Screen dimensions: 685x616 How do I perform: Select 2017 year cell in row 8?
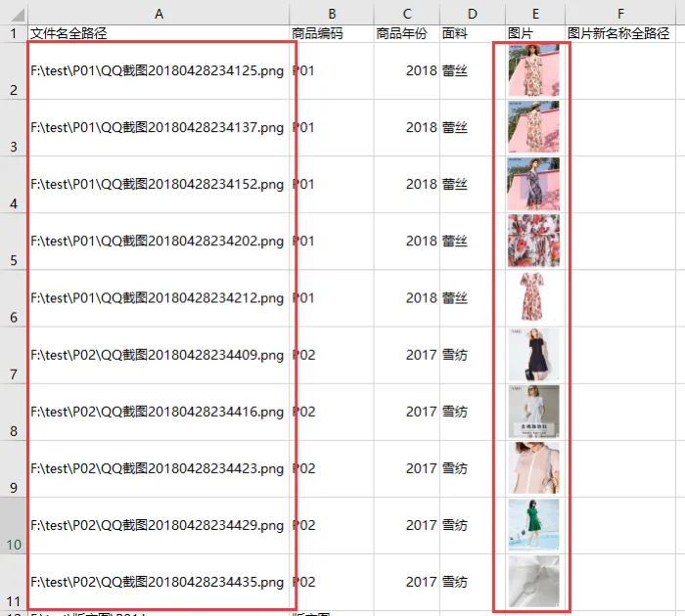coord(407,412)
